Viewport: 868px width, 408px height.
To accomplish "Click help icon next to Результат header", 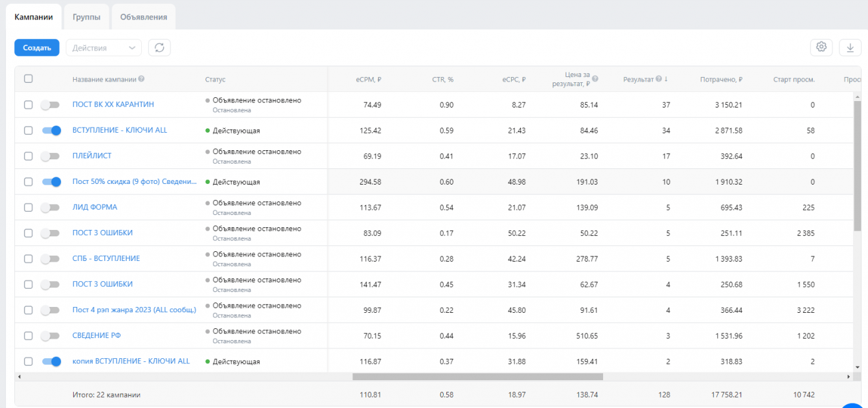I will pos(658,79).
